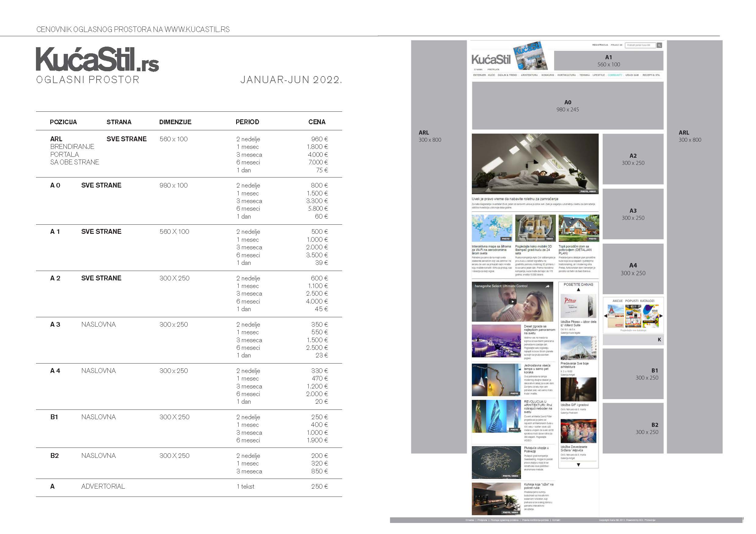Click the A4 300 x 250 banner slot
This screenshot has height=534, width=756.
tap(633, 269)
